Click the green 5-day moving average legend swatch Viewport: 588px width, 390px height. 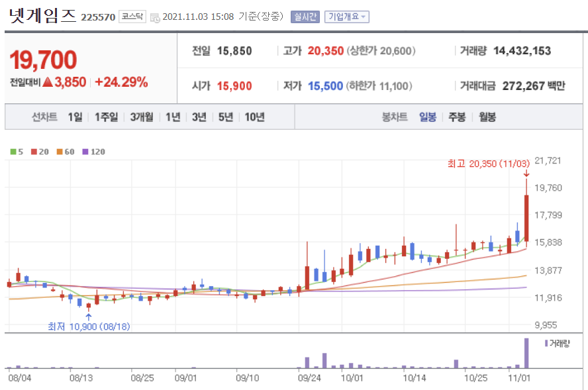[x=13, y=152]
